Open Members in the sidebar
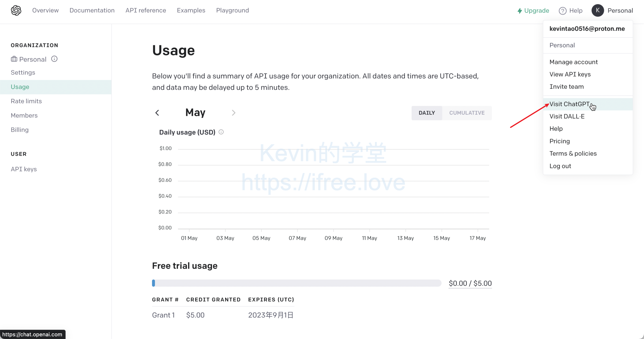Viewport: 644px width, 339px height. (24, 115)
